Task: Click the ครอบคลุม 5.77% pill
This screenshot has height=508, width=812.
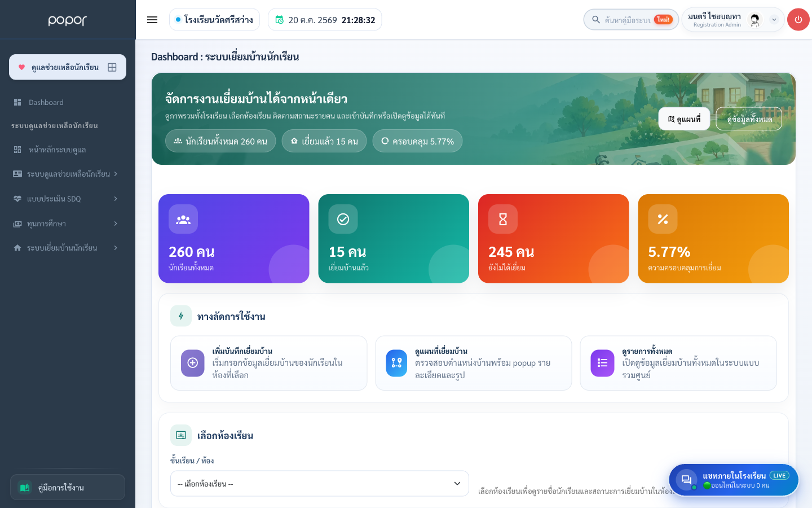Action: (417, 141)
